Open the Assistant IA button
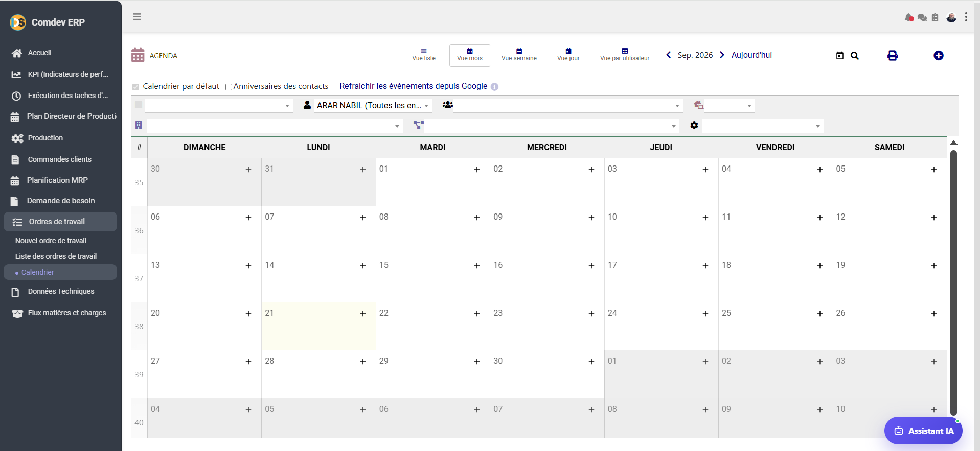The height and width of the screenshot is (451, 980). 923,431
